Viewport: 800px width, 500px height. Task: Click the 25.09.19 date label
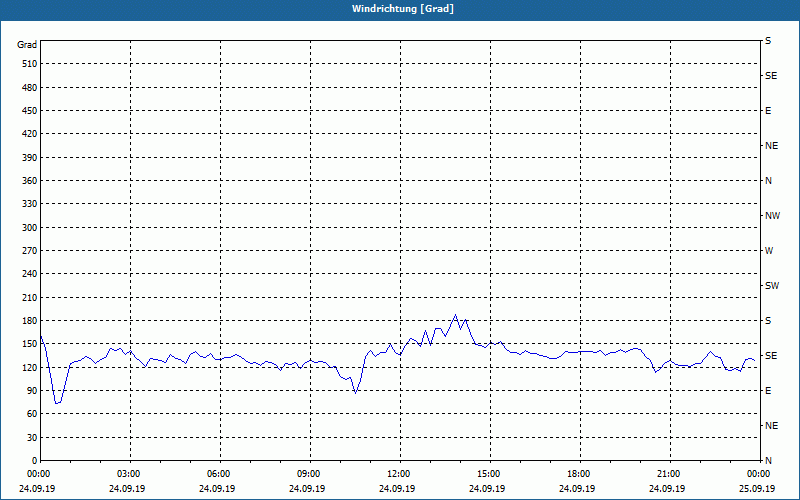tap(757, 488)
